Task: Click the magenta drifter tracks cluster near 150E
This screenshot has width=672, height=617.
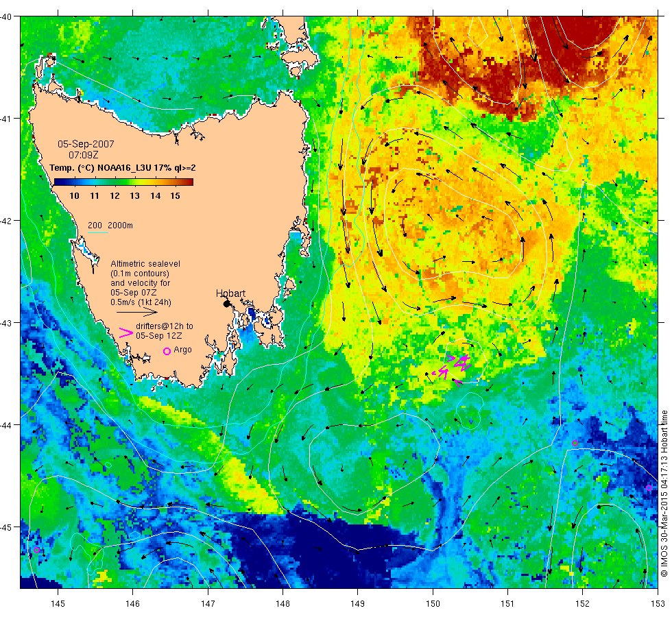Action: click(452, 369)
